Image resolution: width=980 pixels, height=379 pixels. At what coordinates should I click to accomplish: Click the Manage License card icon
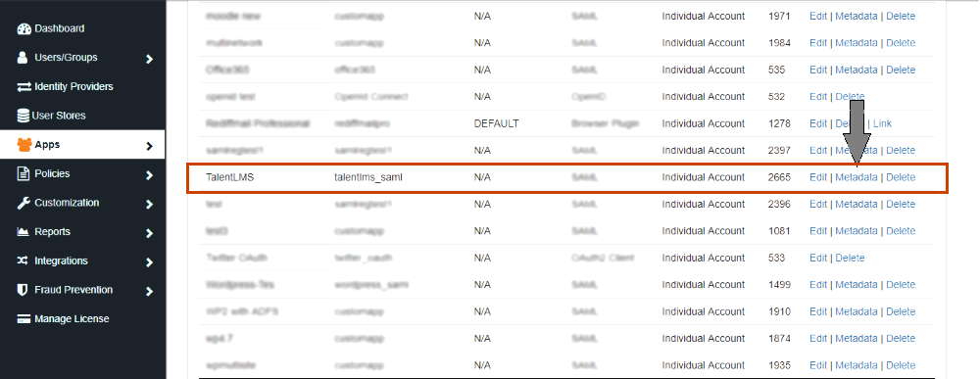[x=24, y=319]
